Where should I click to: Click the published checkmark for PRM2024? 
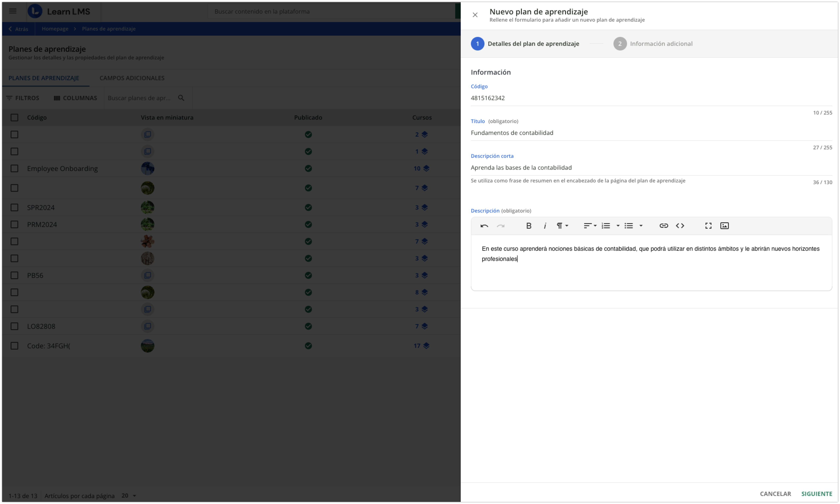click(308, 224)
